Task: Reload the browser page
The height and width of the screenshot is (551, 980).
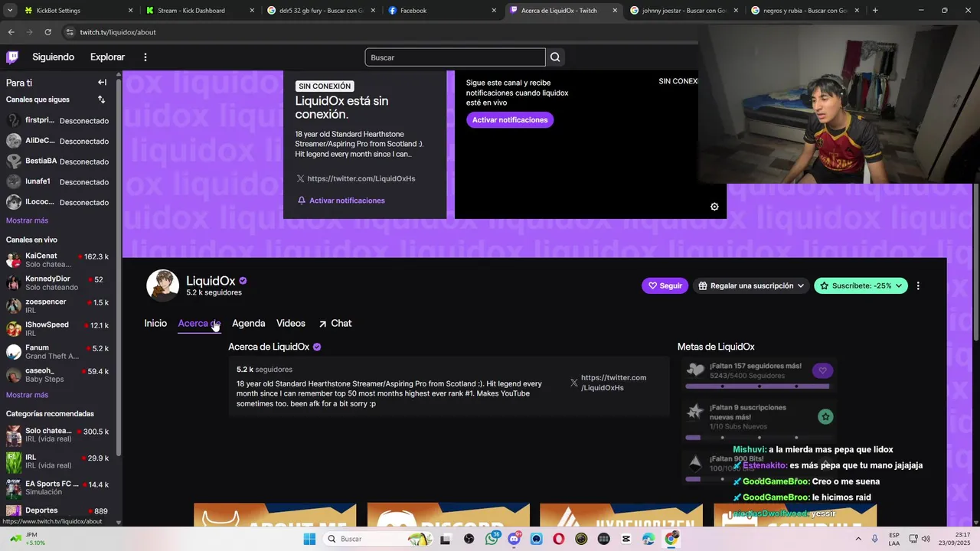Action: point(47,32)
